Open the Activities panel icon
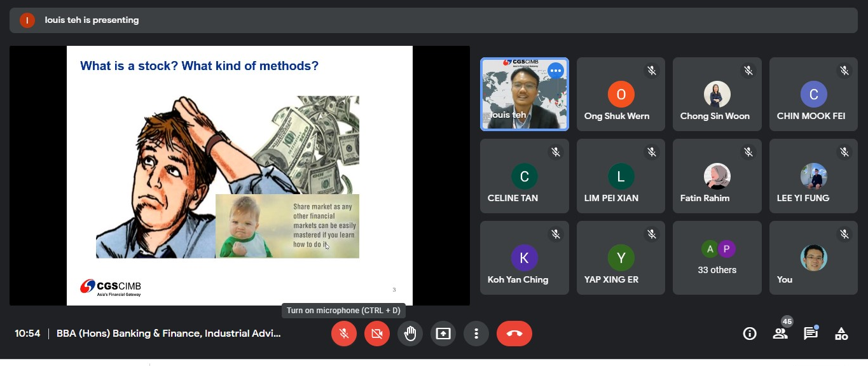This screenshot has height=366, width=868. (841, 334)
